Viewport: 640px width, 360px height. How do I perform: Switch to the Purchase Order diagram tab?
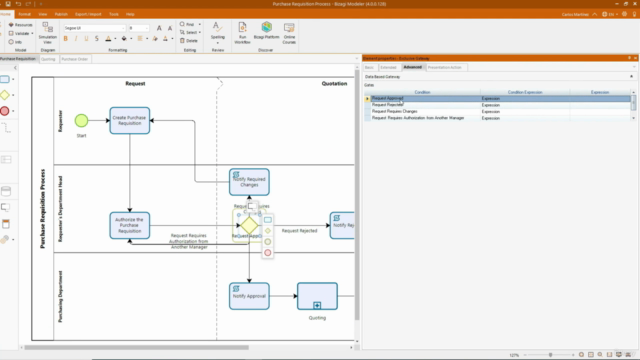tap(74, 59)
